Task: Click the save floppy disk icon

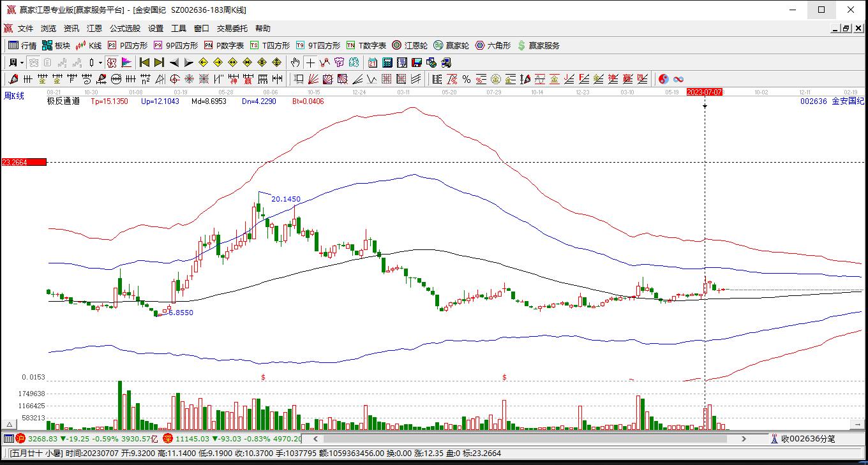Action: click(417, 63)
